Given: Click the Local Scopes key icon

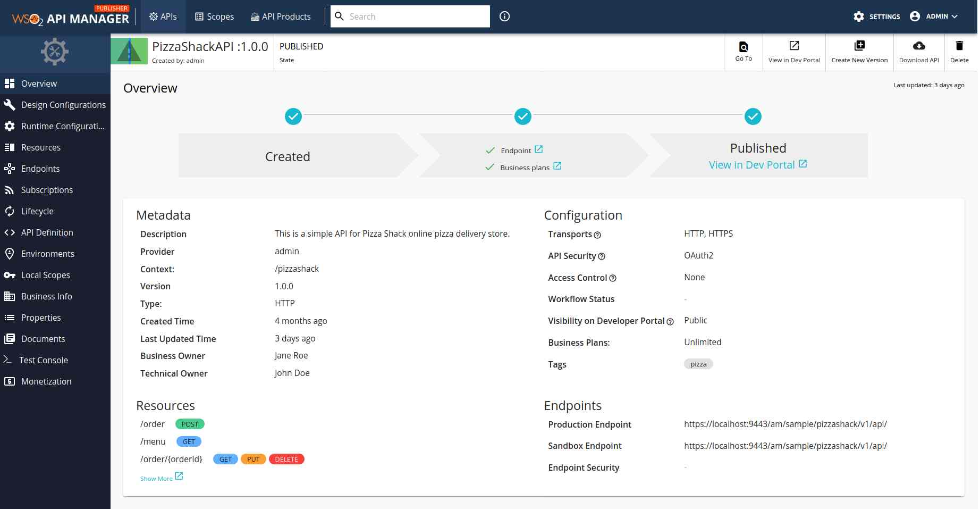Looking at the screenshot, I should pyautogui.click(x=10, y=275).
